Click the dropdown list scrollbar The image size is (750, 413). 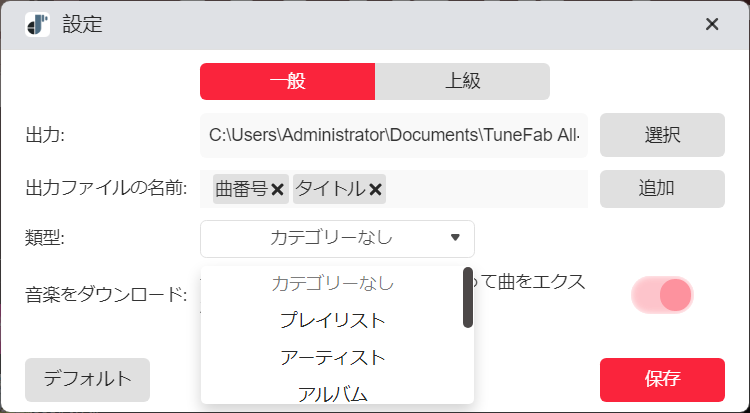coord(468,298)
